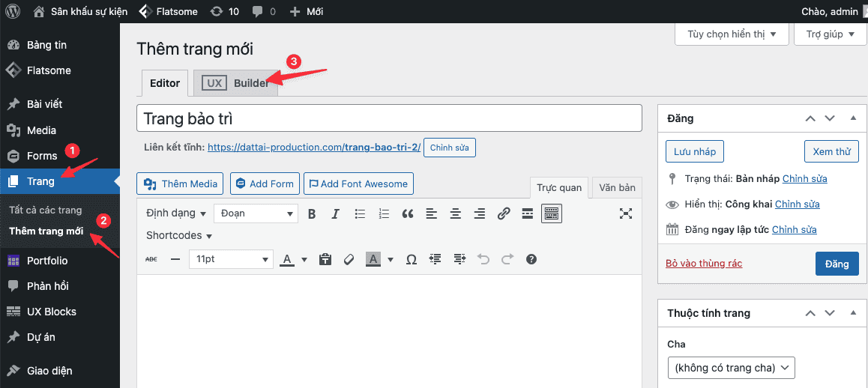Click the blue Đăng publish button
Image resolution: width=868 pixels, height=388 pixels.
pos(837,264)
